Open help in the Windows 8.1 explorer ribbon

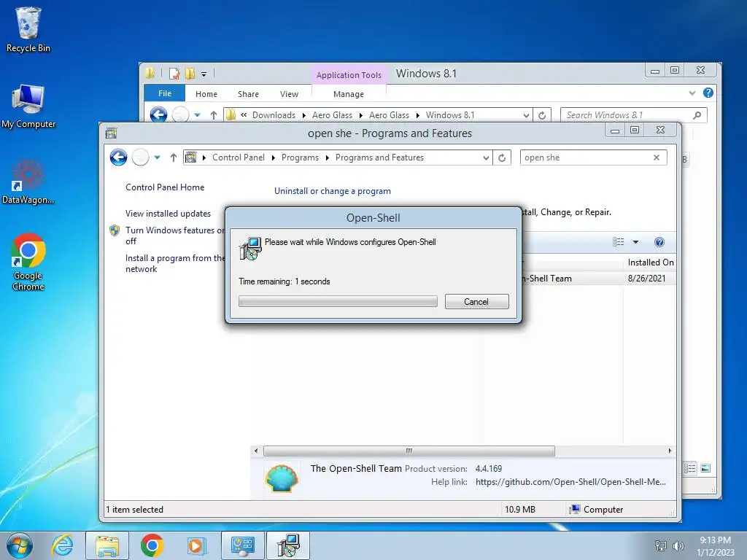[708, 93]
